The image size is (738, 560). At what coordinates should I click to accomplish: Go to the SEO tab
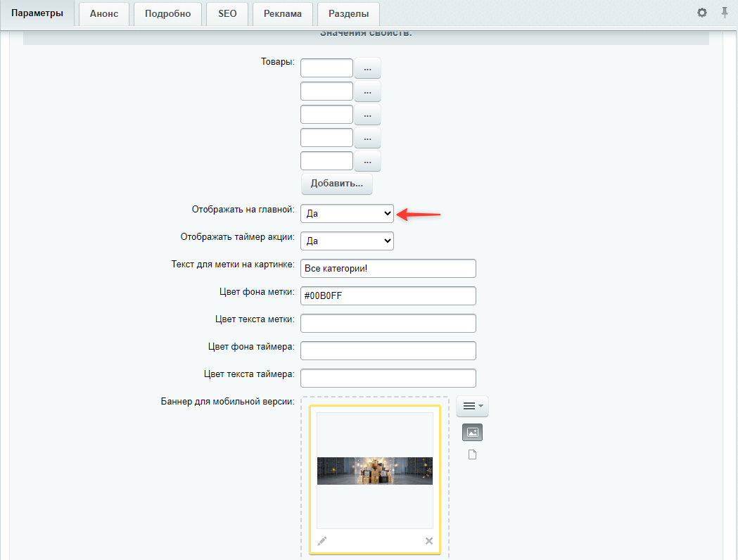click(227, 13)
